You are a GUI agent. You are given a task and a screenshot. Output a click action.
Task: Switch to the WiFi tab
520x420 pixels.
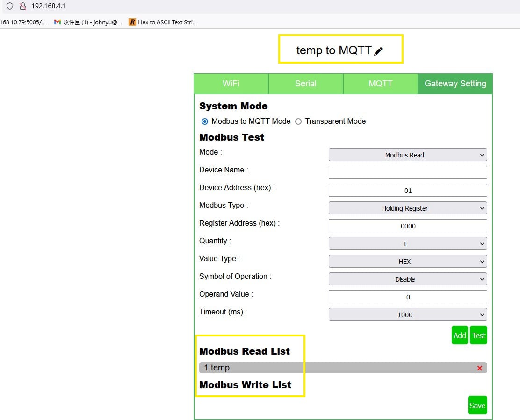[x=231, y=84]
